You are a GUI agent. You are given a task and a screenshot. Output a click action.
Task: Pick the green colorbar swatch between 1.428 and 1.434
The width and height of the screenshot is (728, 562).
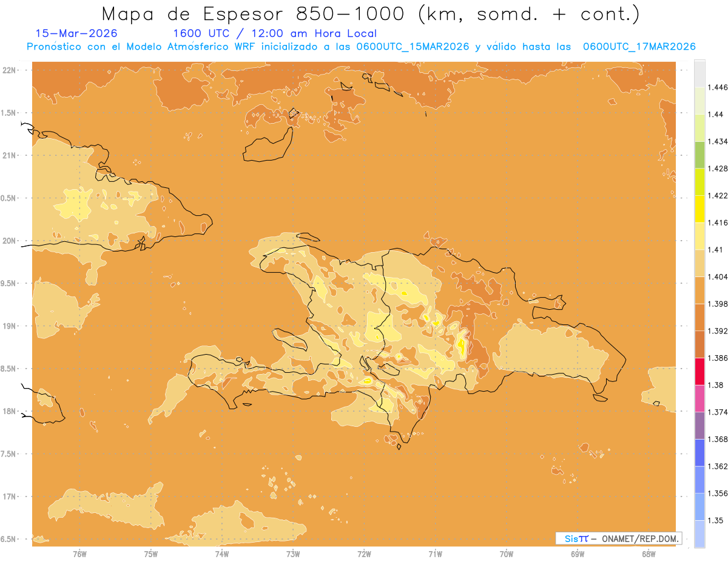[x=699, y=155]
